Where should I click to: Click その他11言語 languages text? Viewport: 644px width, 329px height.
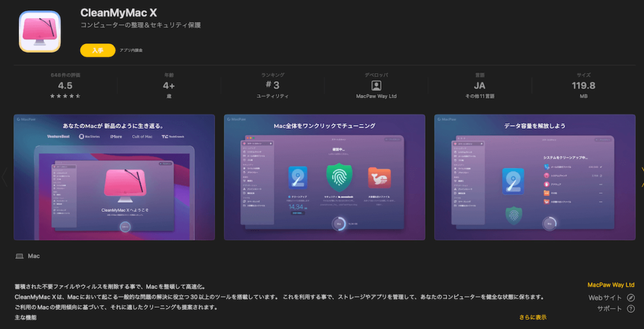[479, 96]
